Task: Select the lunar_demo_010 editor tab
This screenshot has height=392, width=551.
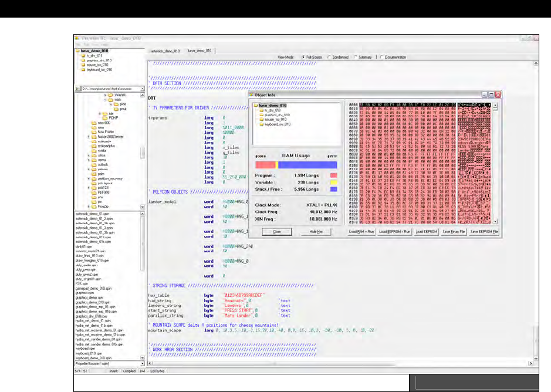Action: pos(199,51)
